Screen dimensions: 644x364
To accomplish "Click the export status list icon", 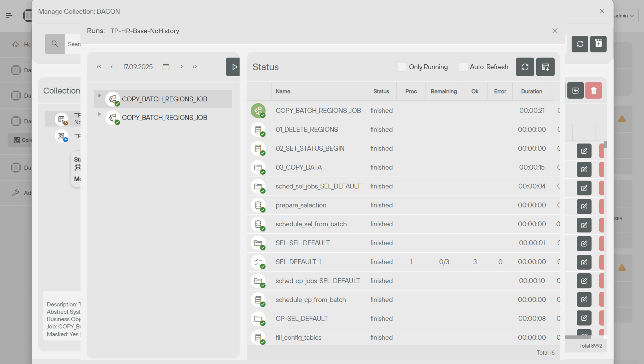I will click(x=545, y=67).
